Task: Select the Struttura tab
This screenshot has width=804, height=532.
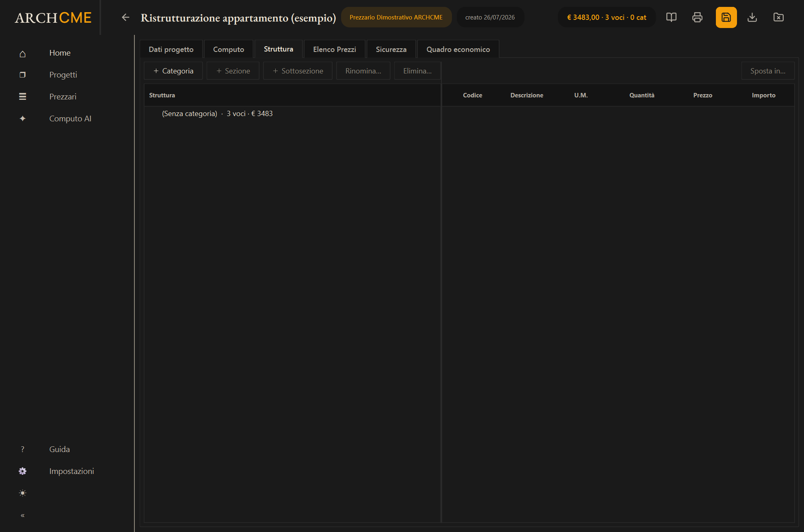Action: (279, 49)
